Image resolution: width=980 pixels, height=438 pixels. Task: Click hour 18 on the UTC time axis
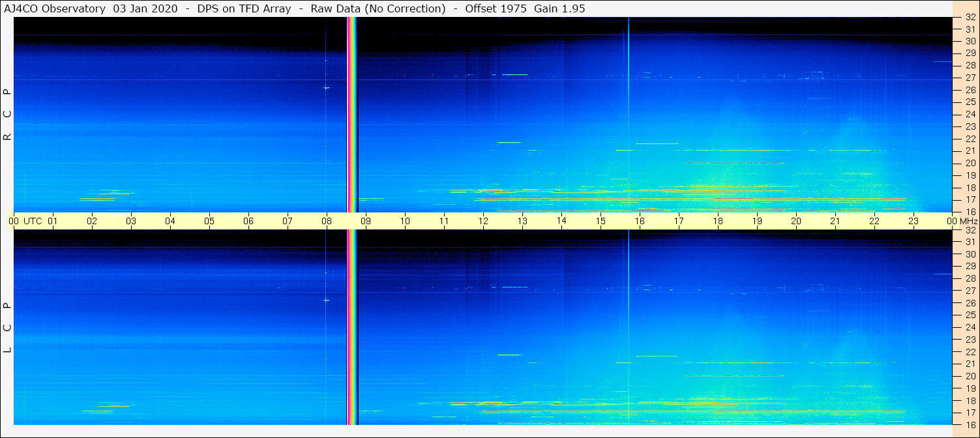coord(718,221)
